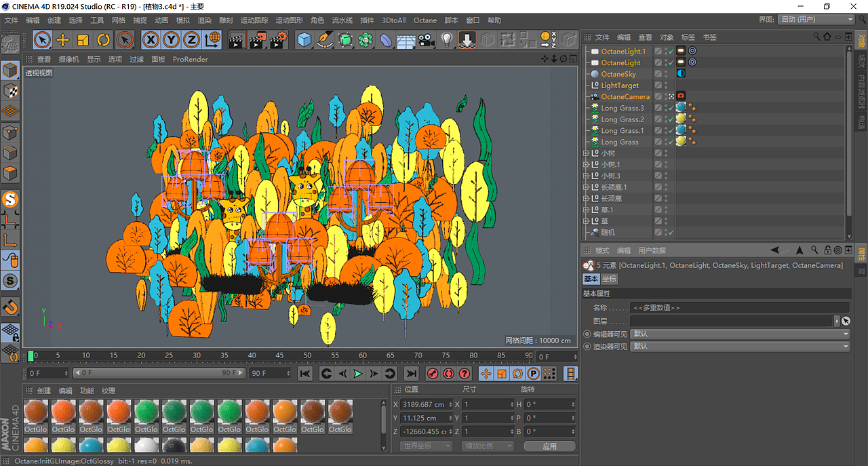This screenshot has height=466, width=868.
Task: Add a camera object from toolbar
Action: point(426,40)
